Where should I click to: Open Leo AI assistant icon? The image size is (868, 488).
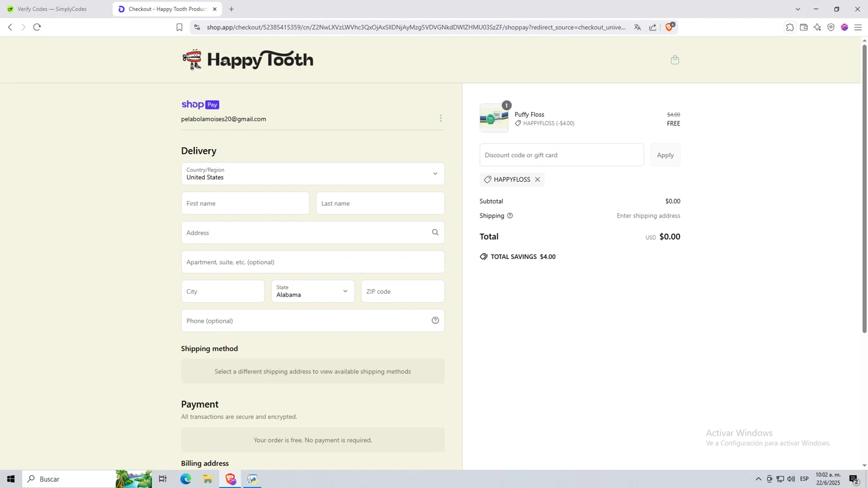[x=817, y=27]
